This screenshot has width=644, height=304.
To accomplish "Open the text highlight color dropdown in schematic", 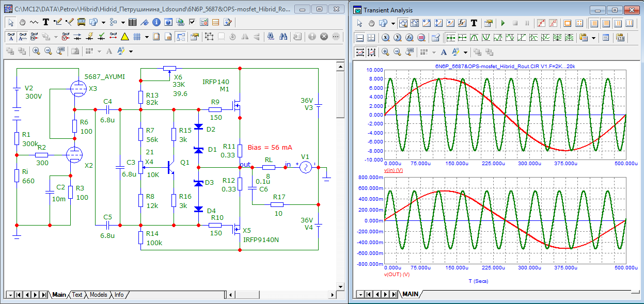I will pyautogui.click(x=131, y=51).
